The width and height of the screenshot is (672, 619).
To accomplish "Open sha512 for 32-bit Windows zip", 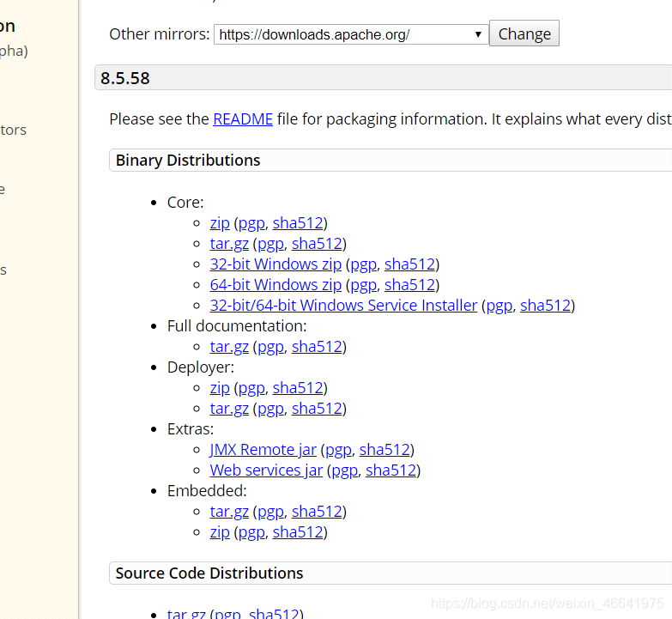I will 409,264.
